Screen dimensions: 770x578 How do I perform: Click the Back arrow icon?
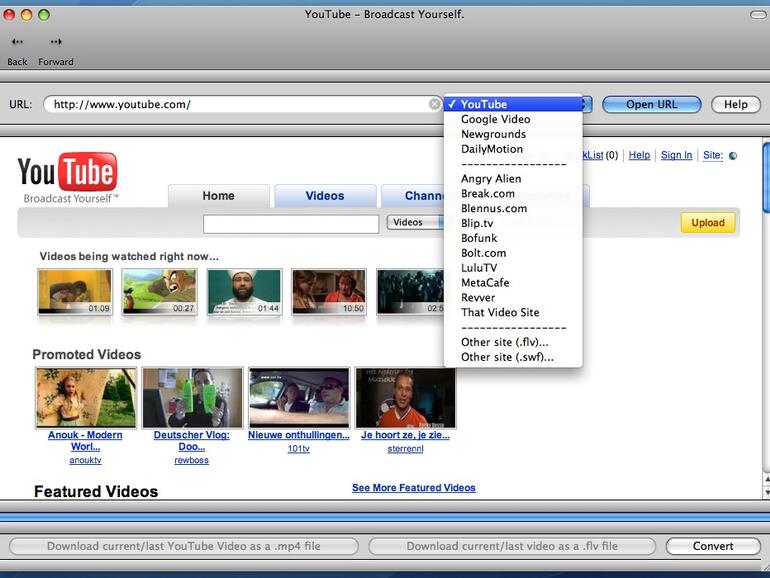click(x=17, y=42)
